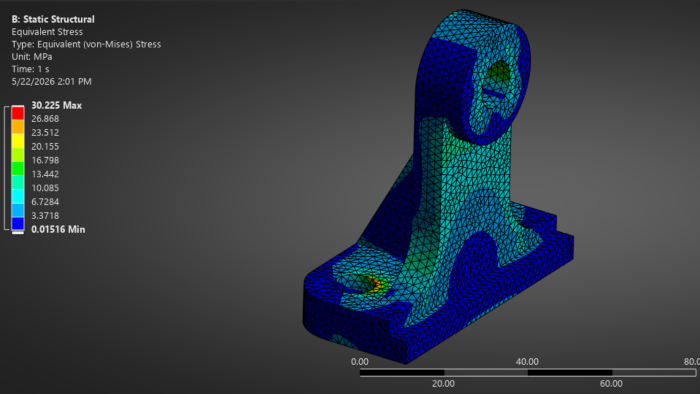Screen dimensions: 700x394
Task: Select the '20.155' legend value
Action: tap(45, 146)
